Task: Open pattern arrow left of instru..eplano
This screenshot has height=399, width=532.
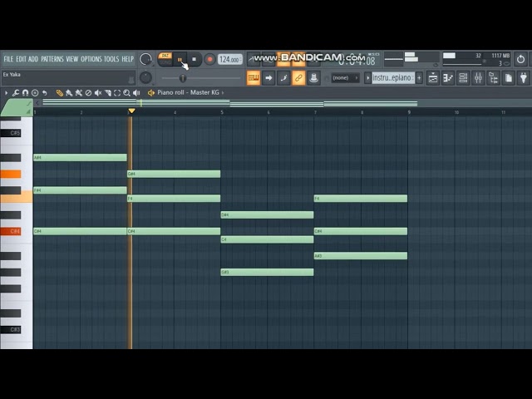Action: tap(367, 78)
